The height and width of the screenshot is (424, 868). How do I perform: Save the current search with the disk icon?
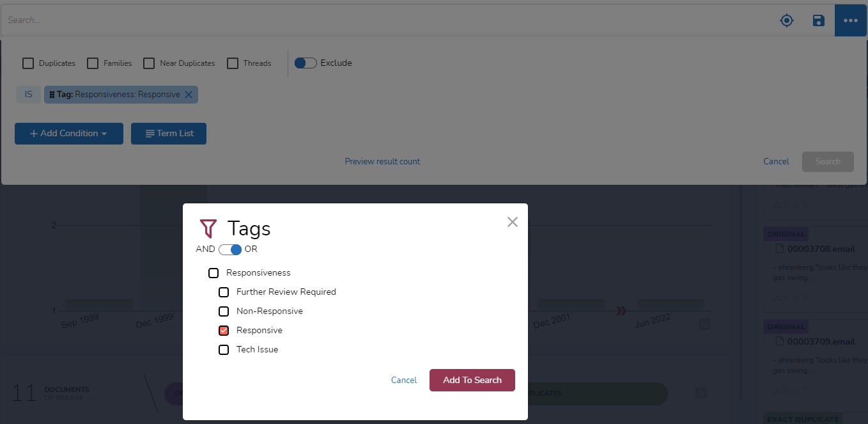pos(819,20)
